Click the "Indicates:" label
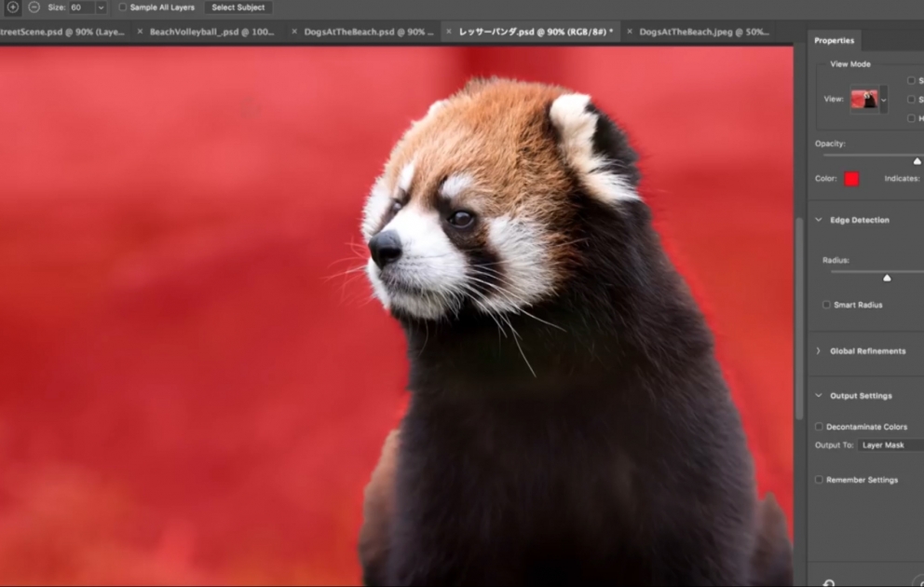The image size is (924, 587). pos(902,178)
